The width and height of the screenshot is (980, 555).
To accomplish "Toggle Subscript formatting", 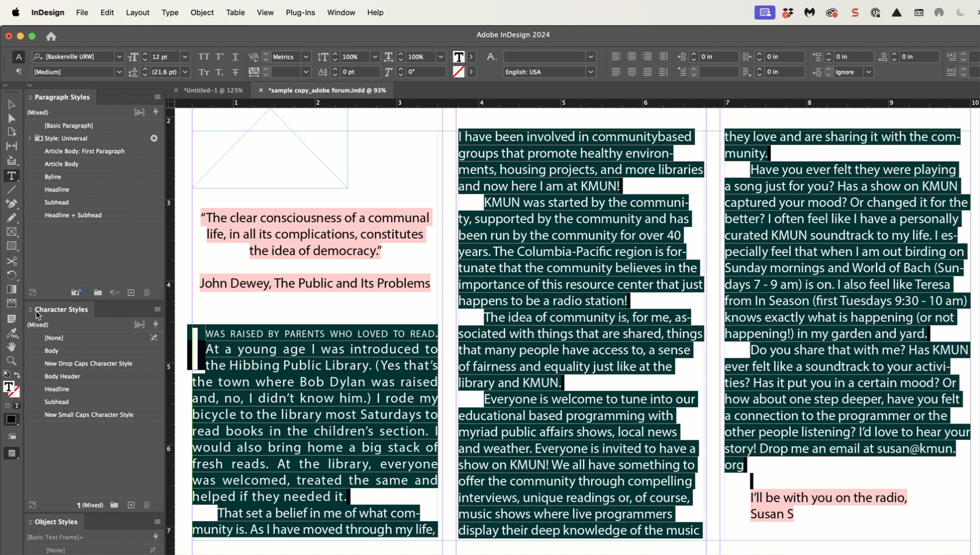I will [x=220, y=72].
